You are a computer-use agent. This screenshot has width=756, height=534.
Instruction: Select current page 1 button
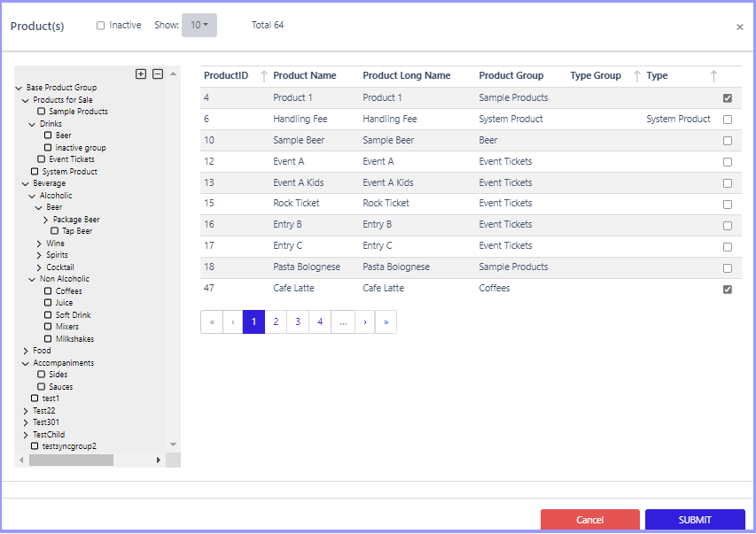253,322
